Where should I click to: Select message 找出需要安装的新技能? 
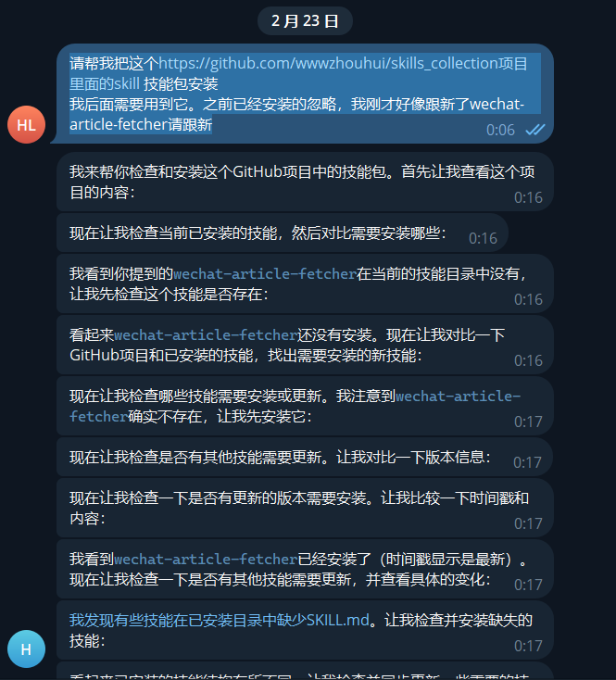305,346
